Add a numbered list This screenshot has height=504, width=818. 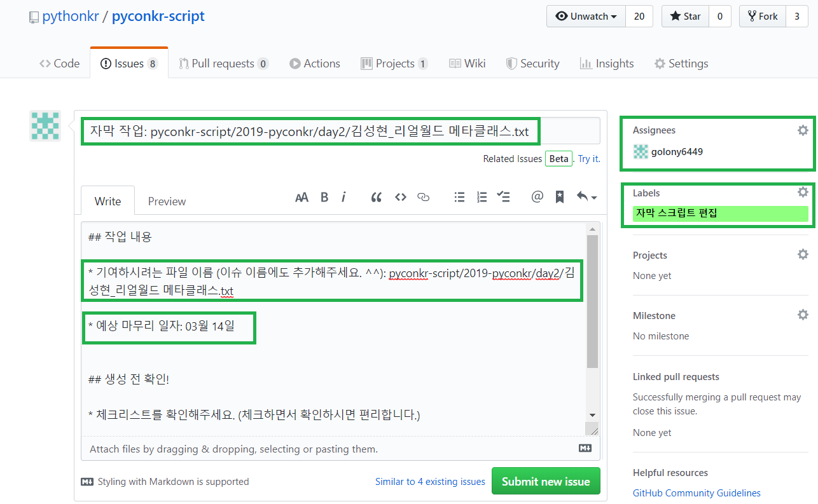[x=482, y=197]
